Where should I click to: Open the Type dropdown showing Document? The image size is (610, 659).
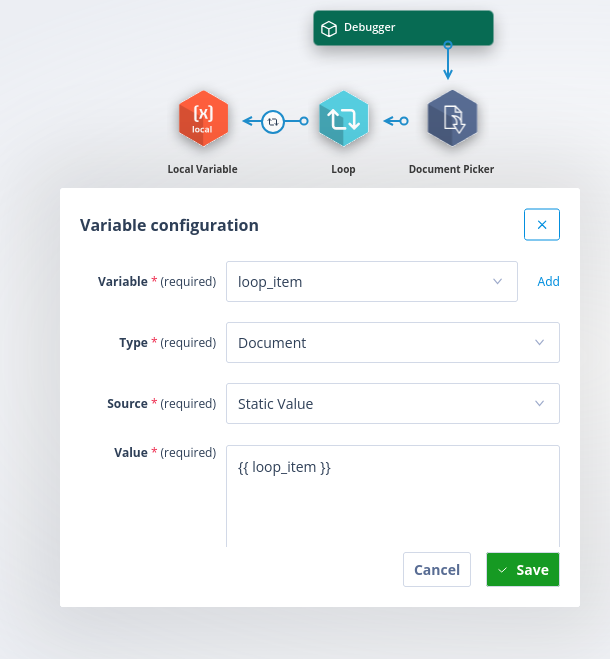click(393, 343)
